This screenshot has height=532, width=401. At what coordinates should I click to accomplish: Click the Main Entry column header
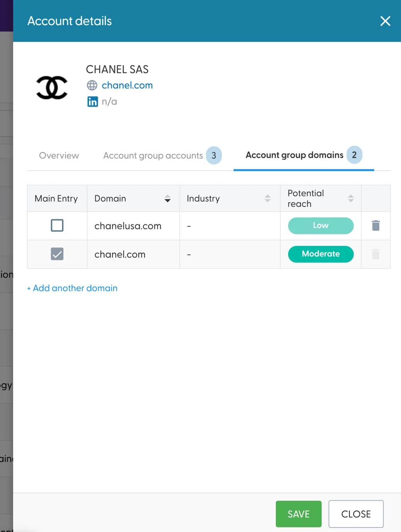click(x=57, y=198)
